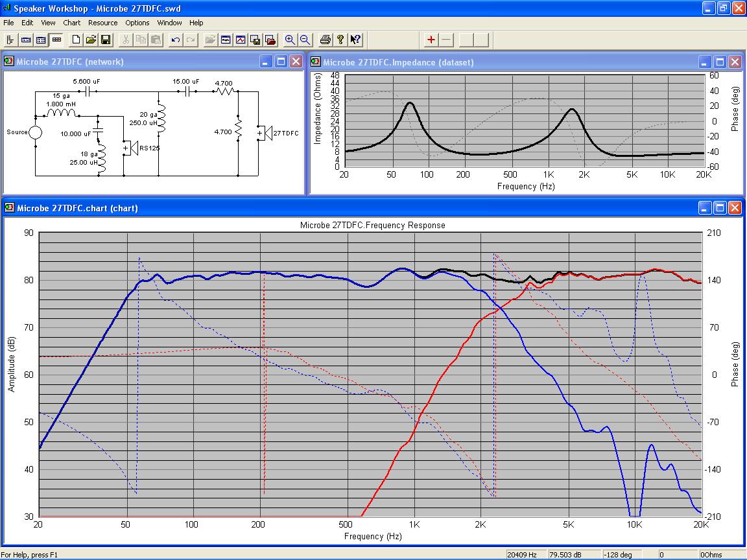The image size is (747, 560).
Task: Click the '-128 deg' status bar readout
Action: click(622, 555)
